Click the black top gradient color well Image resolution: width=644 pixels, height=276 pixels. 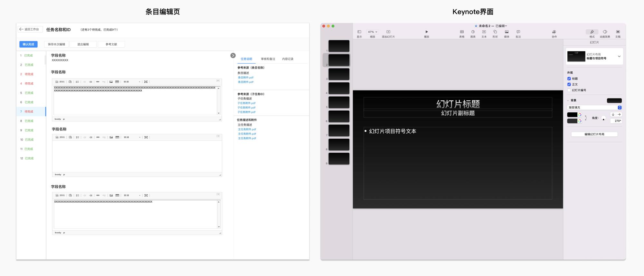coord(572,115)
